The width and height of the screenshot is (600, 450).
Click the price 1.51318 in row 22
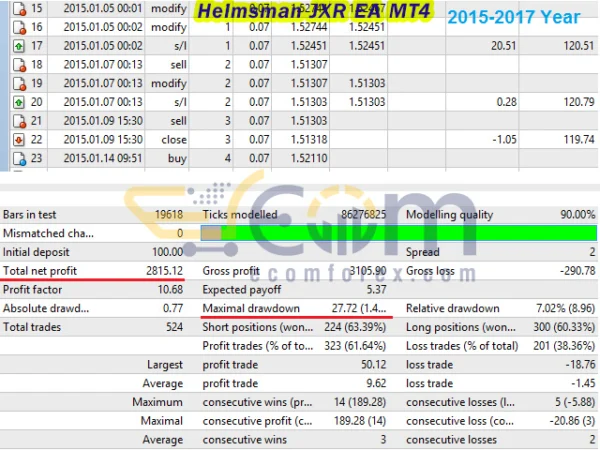coord(309,139)
